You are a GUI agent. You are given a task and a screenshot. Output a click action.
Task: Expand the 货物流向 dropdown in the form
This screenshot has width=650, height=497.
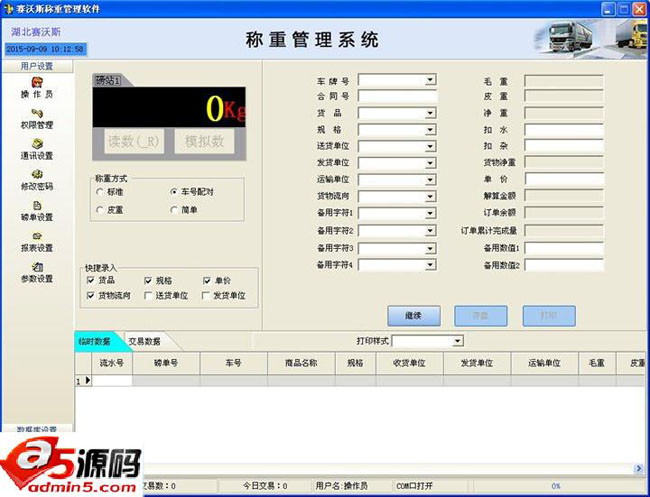tap(431, 196)
